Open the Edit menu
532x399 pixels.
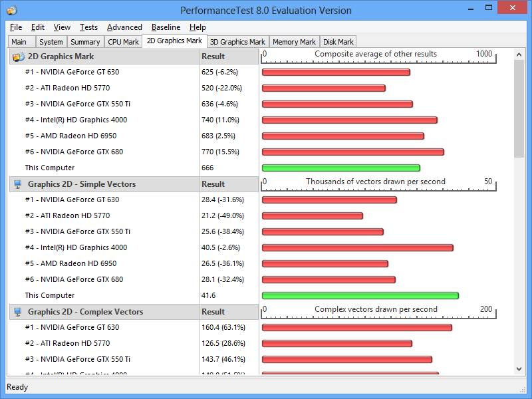point(38,27)
